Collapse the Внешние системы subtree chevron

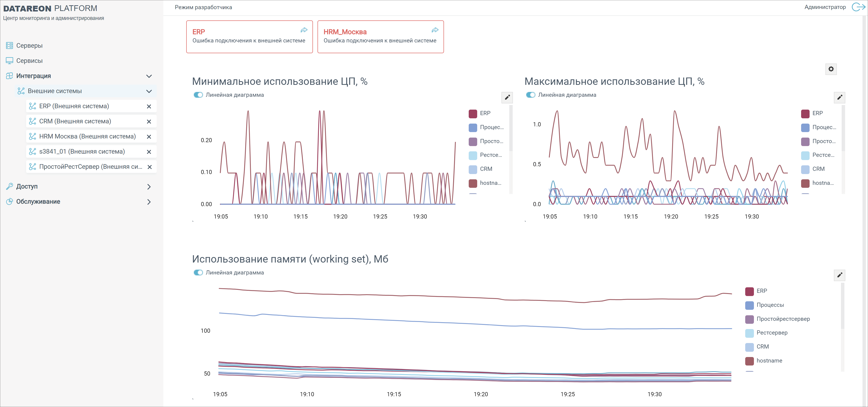pyautogui.click(x=149, y=91)
